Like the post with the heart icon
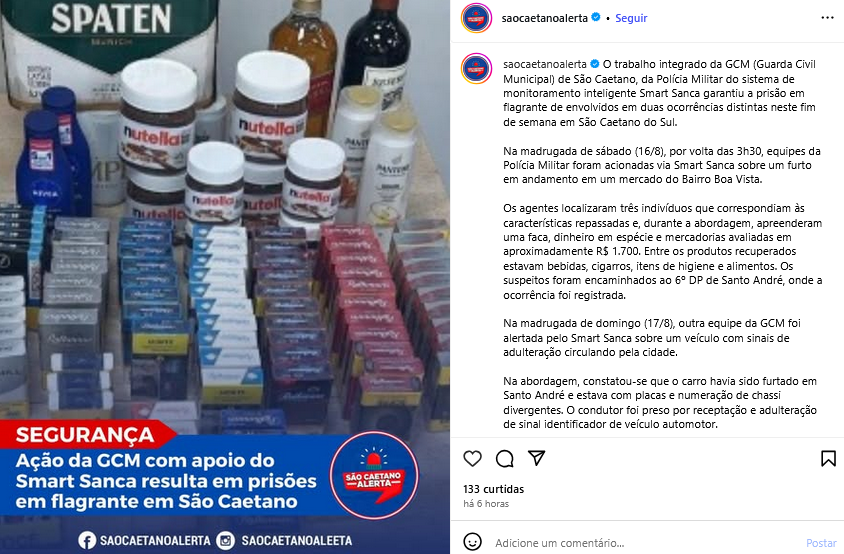Viewport: 844px width, 554px height. (473, 459)
